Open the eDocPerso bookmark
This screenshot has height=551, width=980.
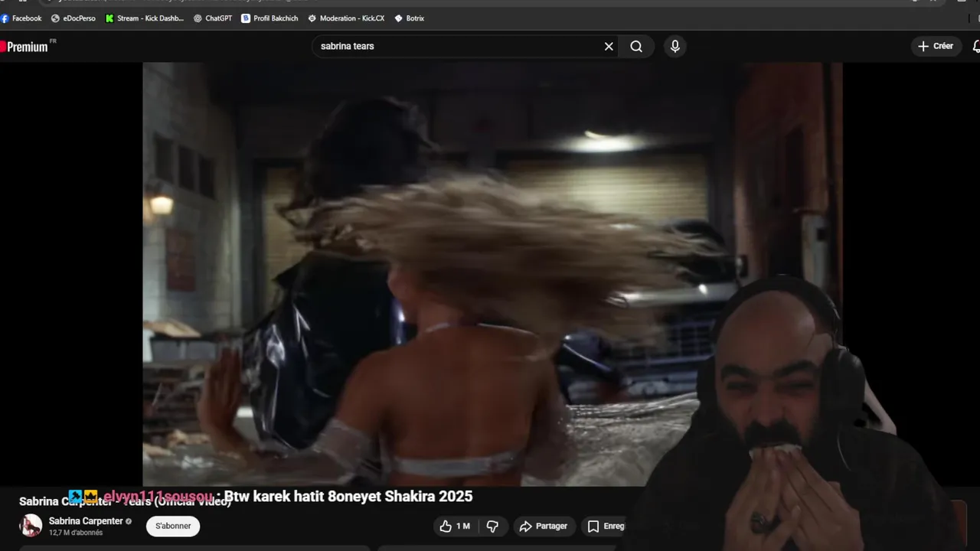tap(73, 18)
